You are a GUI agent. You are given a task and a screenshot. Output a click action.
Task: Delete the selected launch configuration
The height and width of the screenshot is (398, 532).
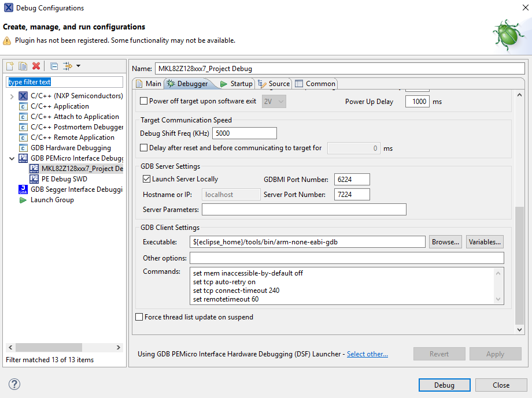point(36,66)
